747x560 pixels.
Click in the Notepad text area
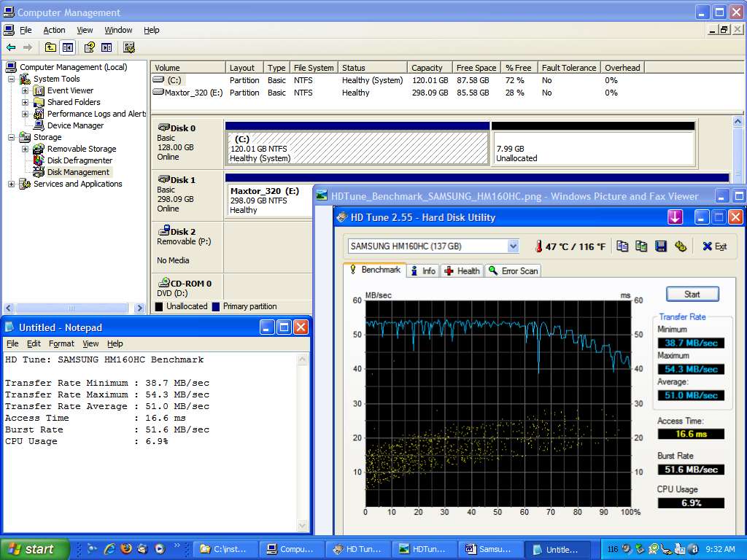tap(150, 442)
